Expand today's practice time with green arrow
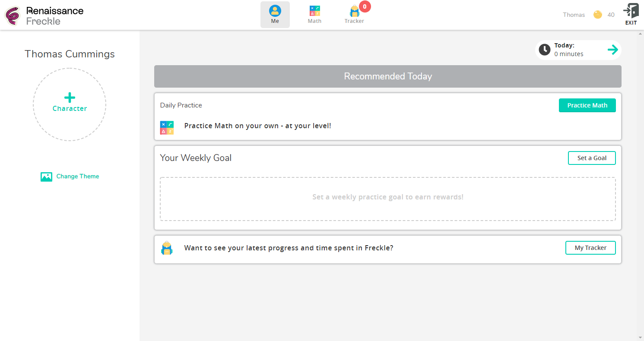Viewport: 644px width, 341px height. pyautogui.click(x=613, y=50)
